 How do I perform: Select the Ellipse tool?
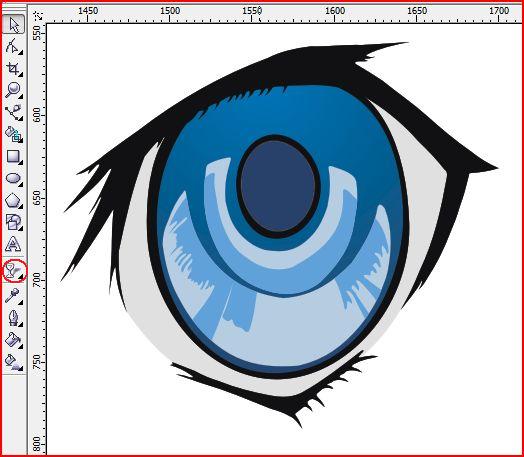(x=13, y=178)
